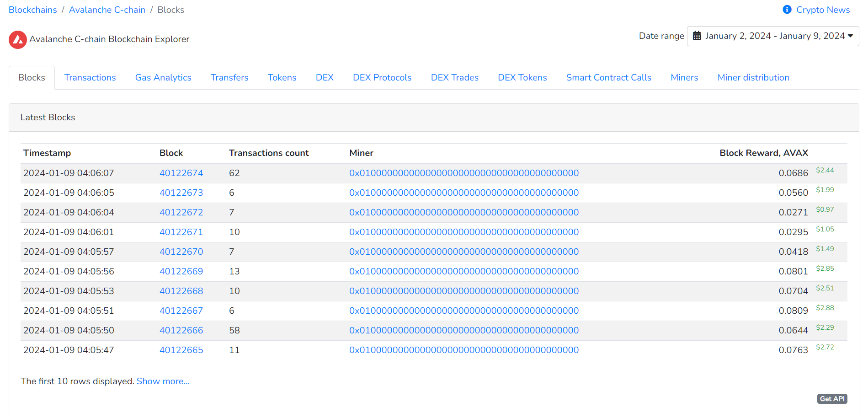Open the Smart Contract Calls tab
868x413 pixels.
click(x=608, y=78)
